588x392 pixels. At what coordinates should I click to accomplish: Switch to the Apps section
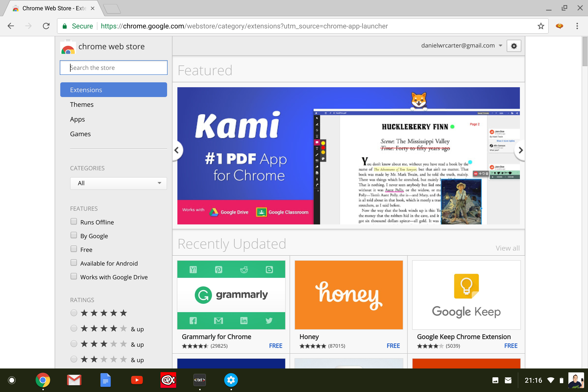tap(77, 120)
